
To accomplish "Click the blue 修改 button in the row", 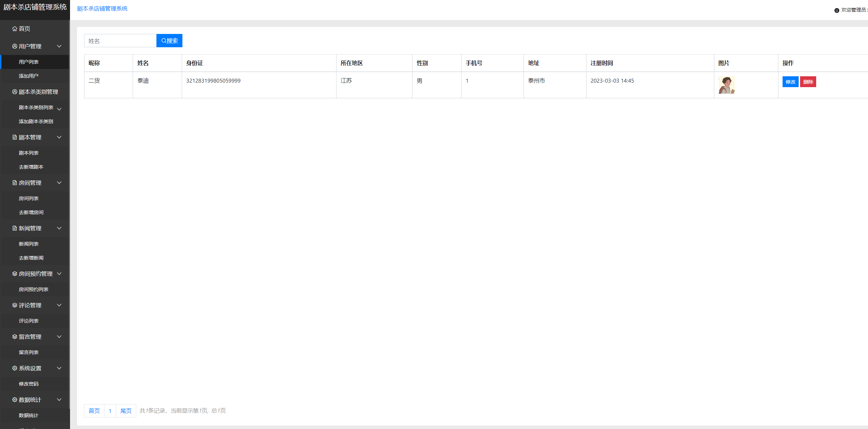I will tap(790, 82).
